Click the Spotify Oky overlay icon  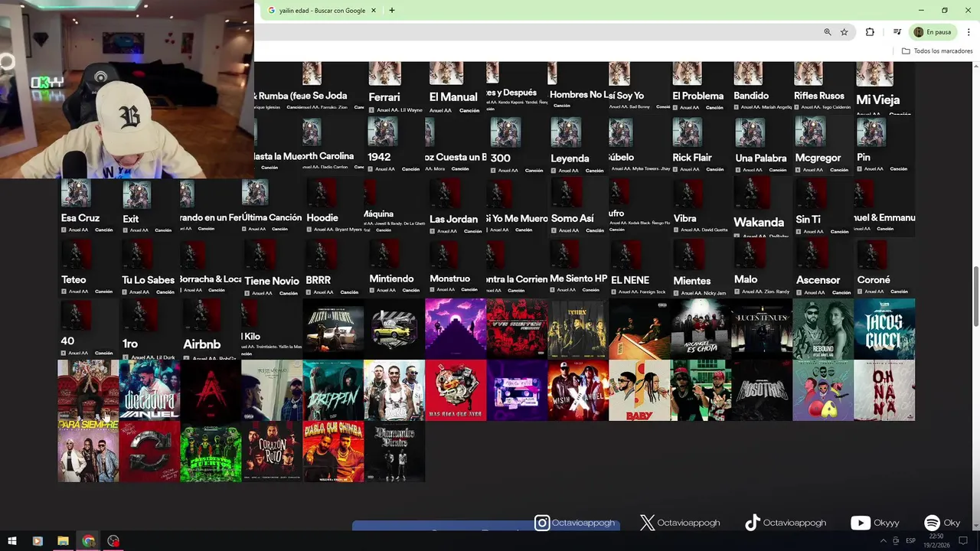932,523
